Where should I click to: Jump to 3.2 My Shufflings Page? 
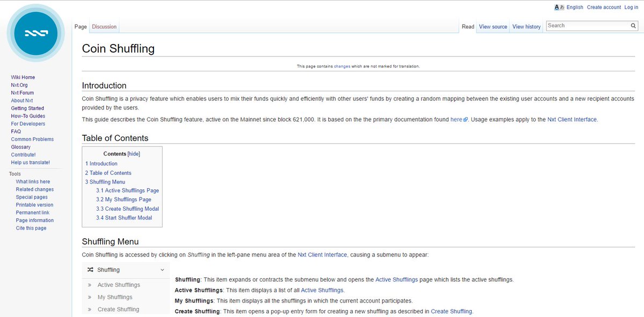pos(124,200)
